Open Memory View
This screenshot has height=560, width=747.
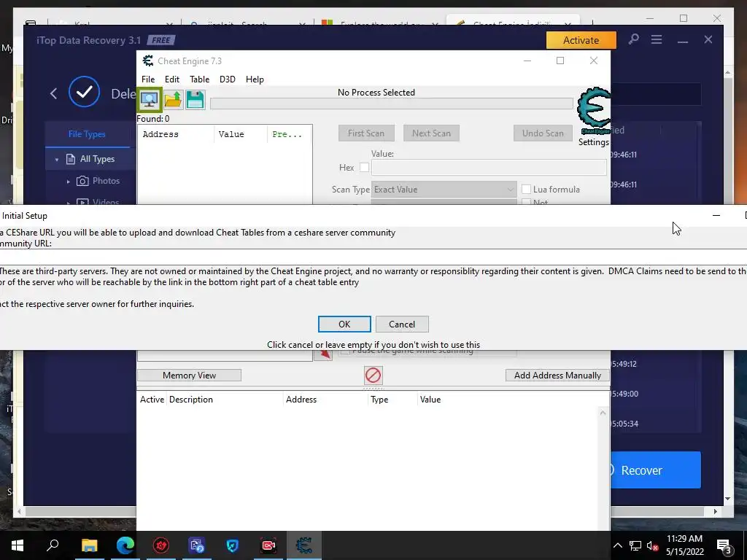click(x=189, y=376)
